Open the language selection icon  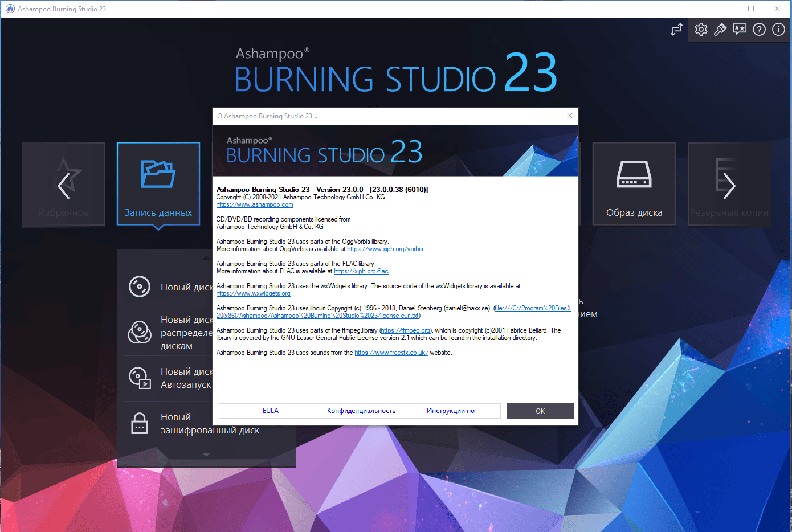coord(740,30)
